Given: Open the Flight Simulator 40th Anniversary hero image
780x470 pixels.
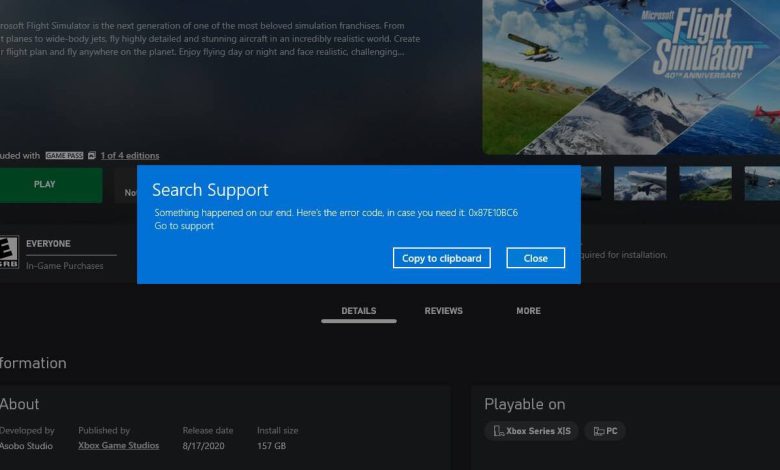Looking at the screenshot, I should click(631, 77).
